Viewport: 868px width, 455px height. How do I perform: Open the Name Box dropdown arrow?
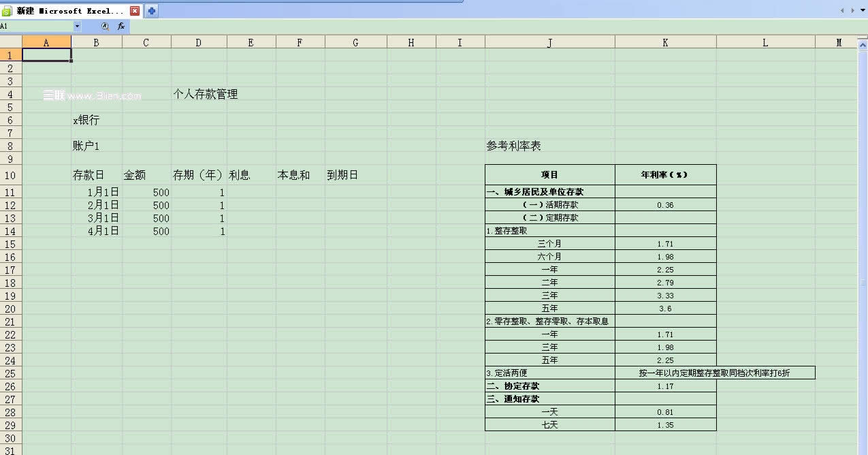click(77, 26)
